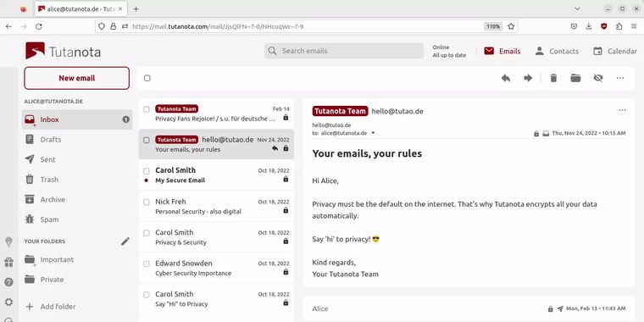Image resolution: width=644 pixels, height=322 pixels.
Task: Click Add folder
Action: click(77, 307)
